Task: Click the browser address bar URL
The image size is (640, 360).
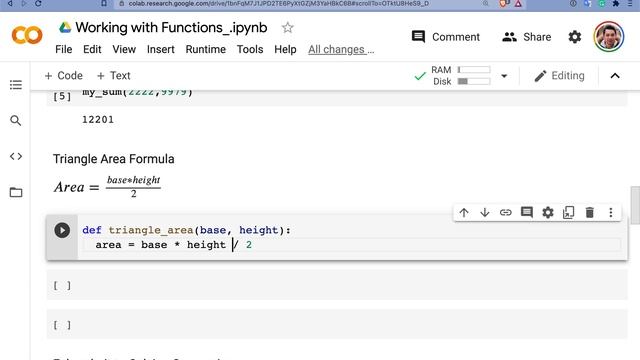Action: (278, 3)
